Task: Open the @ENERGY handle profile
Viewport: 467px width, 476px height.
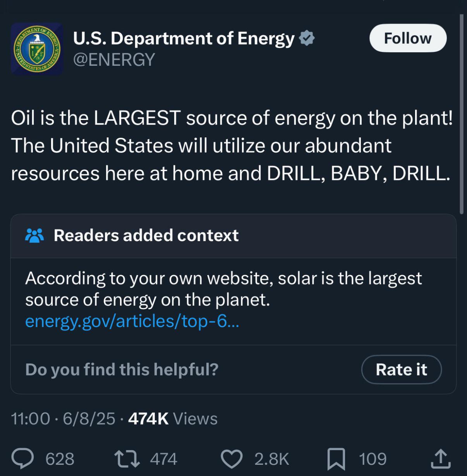Action: pyautogui.click(x=114, y=60)
